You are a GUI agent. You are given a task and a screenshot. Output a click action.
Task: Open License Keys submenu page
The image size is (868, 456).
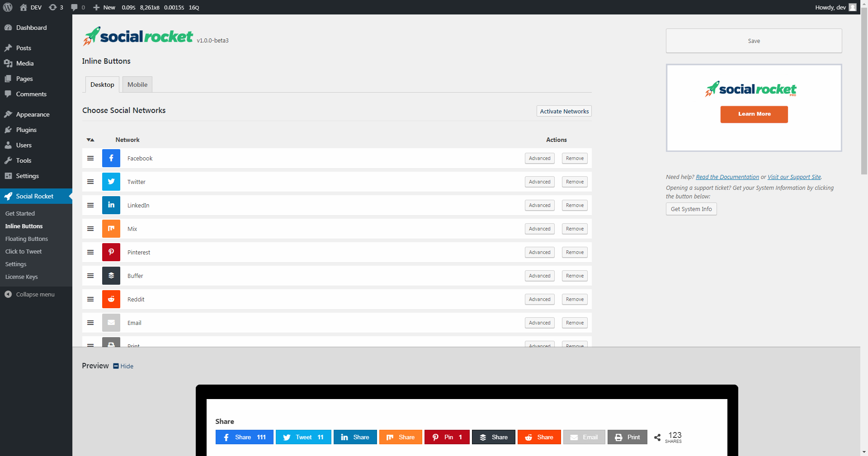click(22, 277)
